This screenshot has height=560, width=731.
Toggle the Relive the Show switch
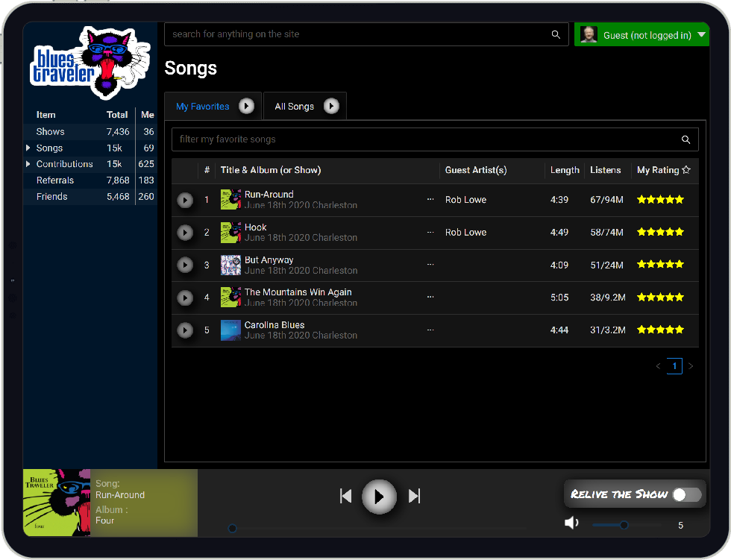coord(686,494)
